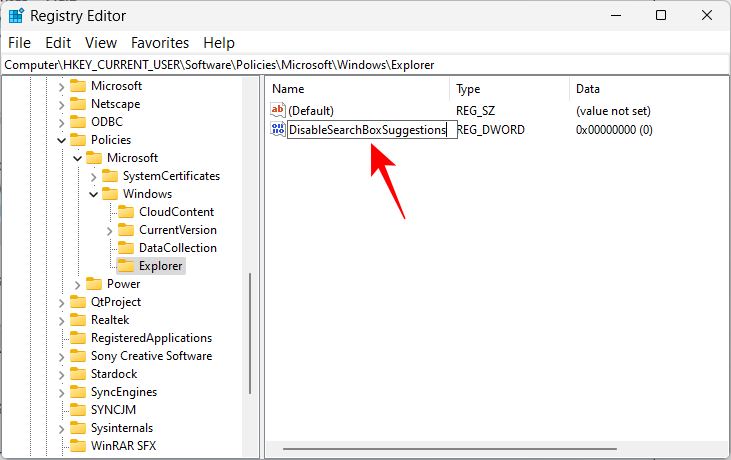Image resolution: width=731 pixels, height=460 pixels.
Task: Click the DisableSearchBoxSuggestions name edit field
Action: pyautogui.click(x=367, y=130)
